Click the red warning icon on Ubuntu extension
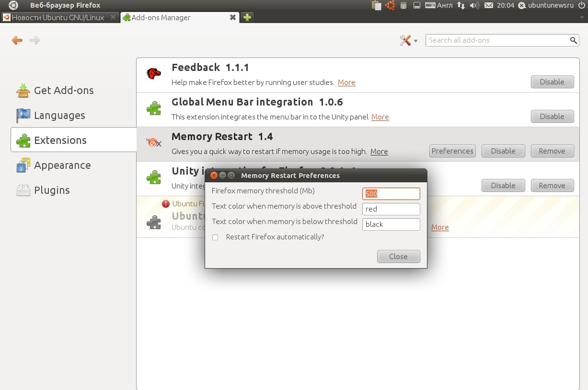 pos(166,203)
